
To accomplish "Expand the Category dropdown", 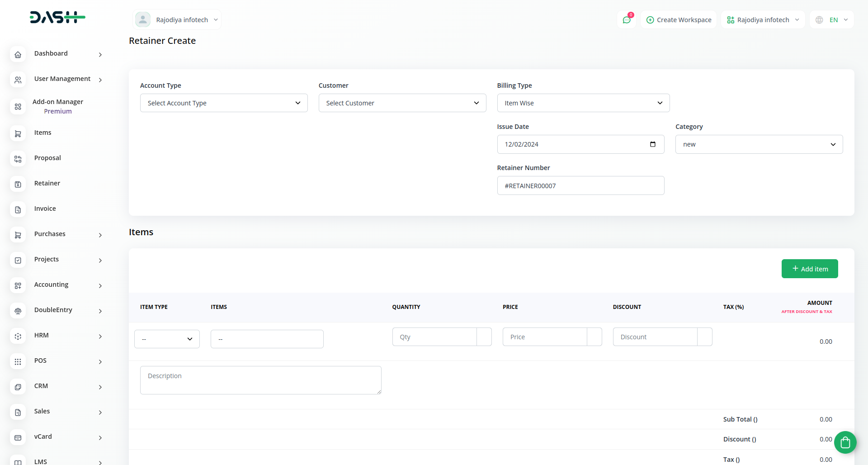I will click(759, 144).
